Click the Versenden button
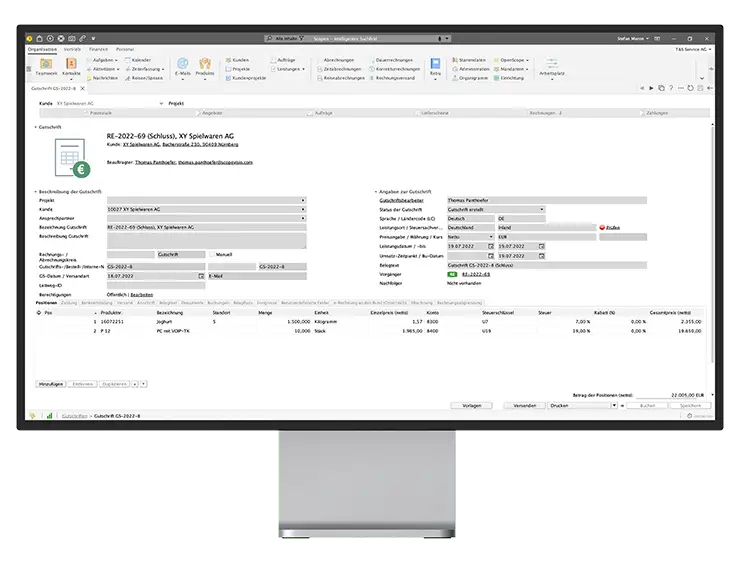Image resolution: width=740 pixels, height=563 pixels. [x=525, y=406]
